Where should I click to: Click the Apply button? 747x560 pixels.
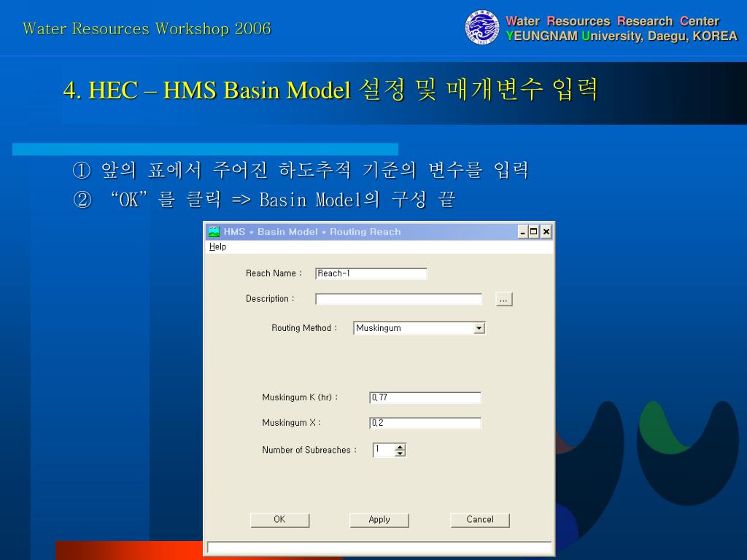coord(379,519)
